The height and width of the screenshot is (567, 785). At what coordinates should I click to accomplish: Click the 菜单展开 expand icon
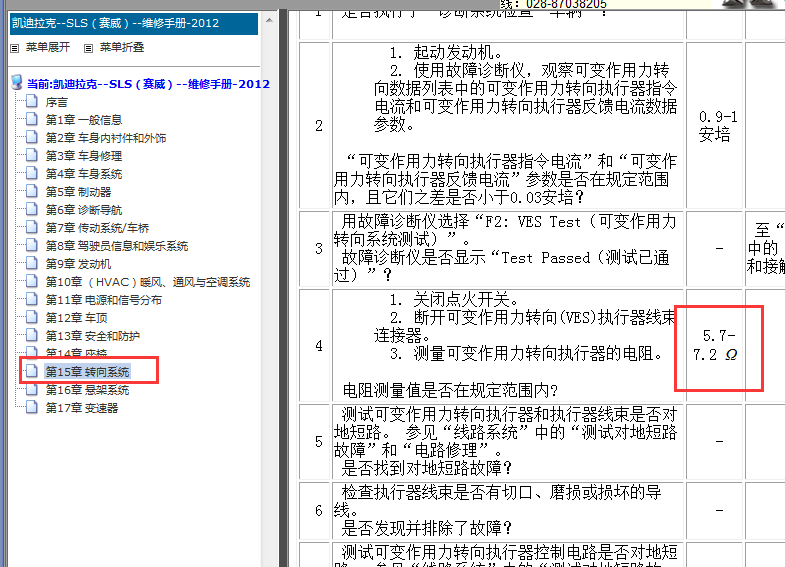click(x=15, y=48)
